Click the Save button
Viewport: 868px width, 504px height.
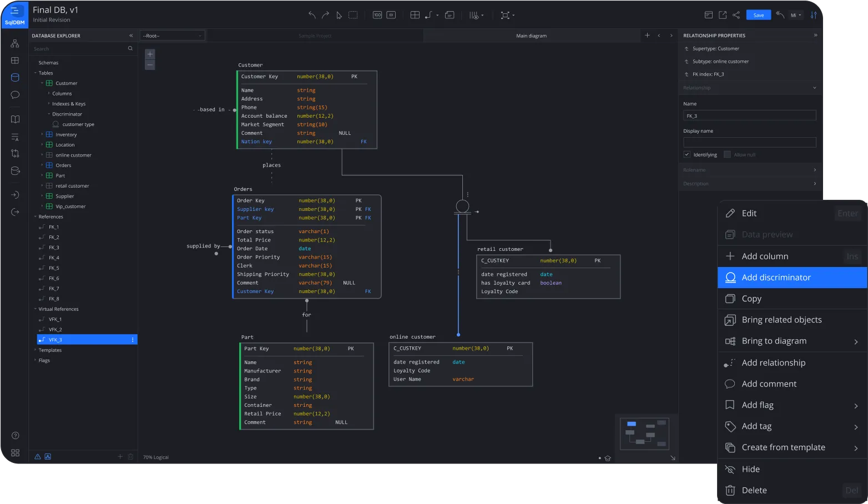(x=759, y=15)
